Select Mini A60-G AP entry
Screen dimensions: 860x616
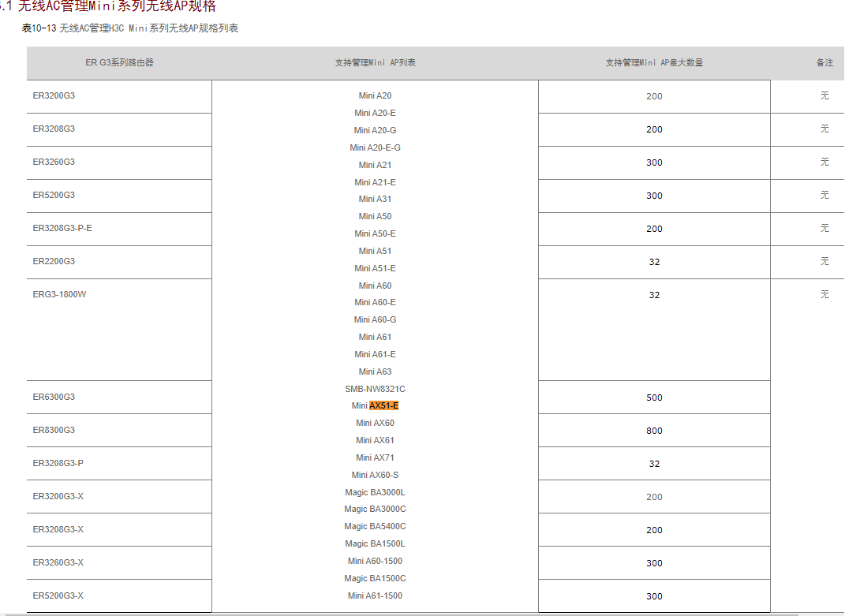pos(375,319)
